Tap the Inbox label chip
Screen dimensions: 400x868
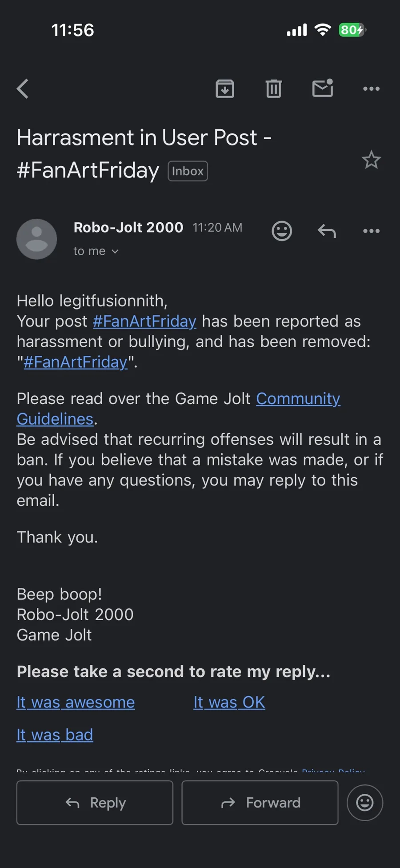tap(188, 171)
